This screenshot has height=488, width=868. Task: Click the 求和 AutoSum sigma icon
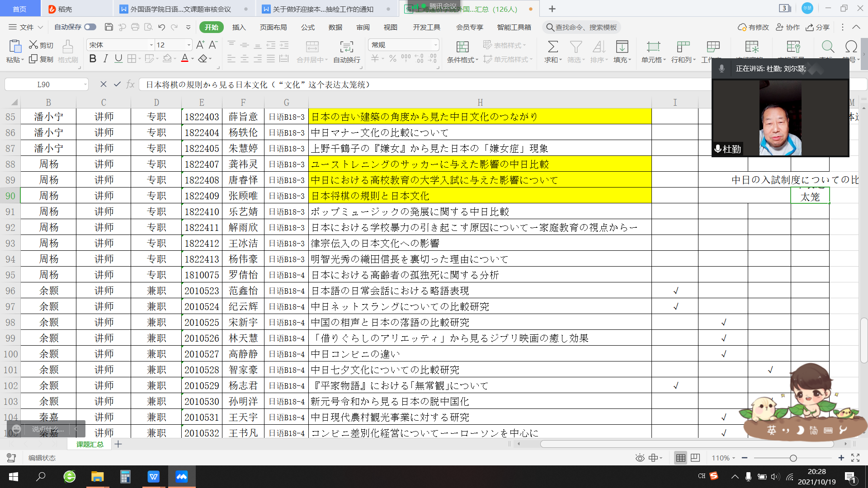[552, 47]
